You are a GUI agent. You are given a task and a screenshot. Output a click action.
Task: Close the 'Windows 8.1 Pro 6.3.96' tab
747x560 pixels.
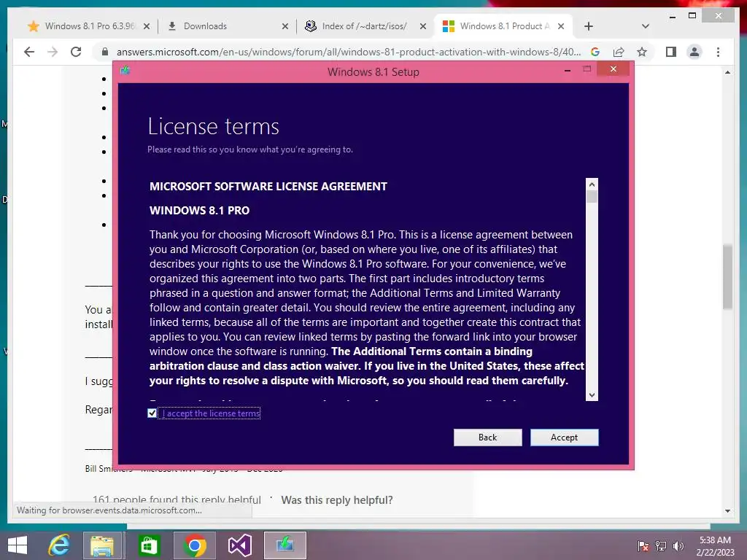[x=147, y=27]
